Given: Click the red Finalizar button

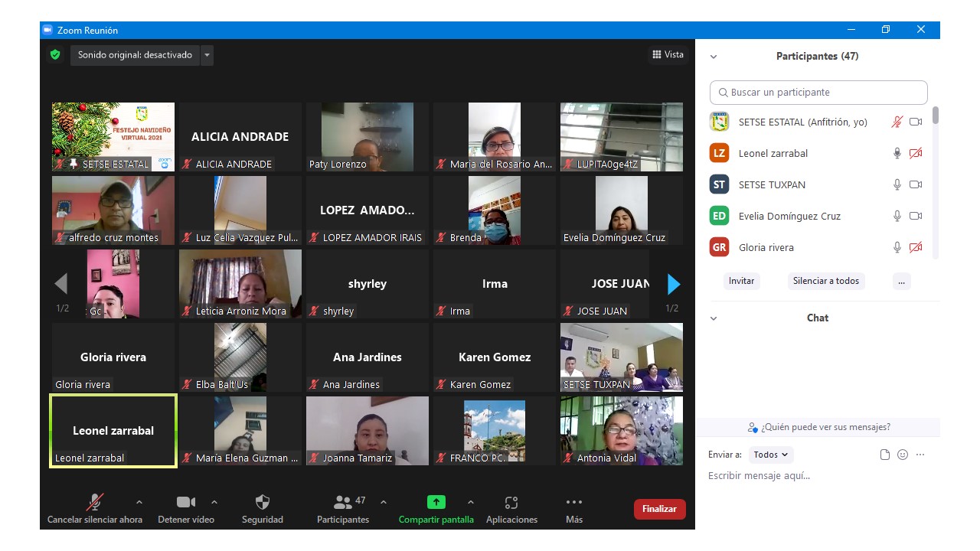Looking at the screenshot, I should click(x=659, y=509).
